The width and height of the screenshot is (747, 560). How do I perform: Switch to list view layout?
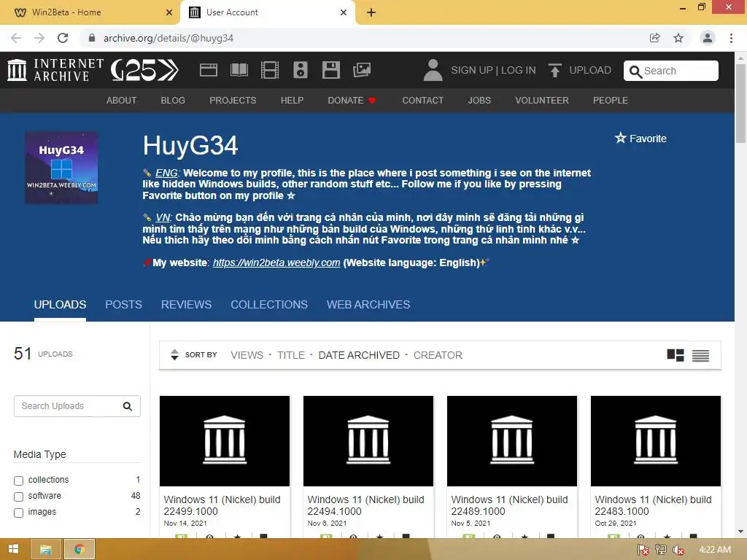[x=700, y=355]
